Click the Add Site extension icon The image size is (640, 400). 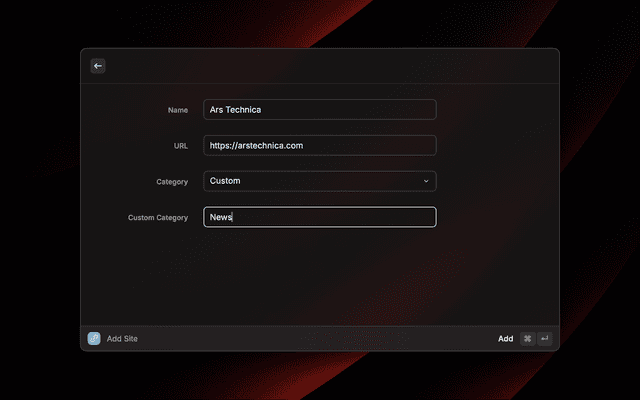point(94,339)
